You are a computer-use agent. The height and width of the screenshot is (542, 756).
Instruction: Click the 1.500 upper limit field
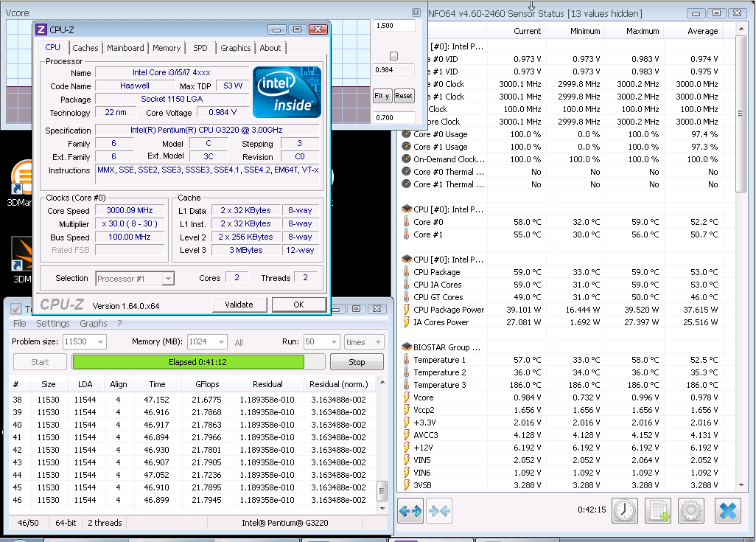pos(394,26)
